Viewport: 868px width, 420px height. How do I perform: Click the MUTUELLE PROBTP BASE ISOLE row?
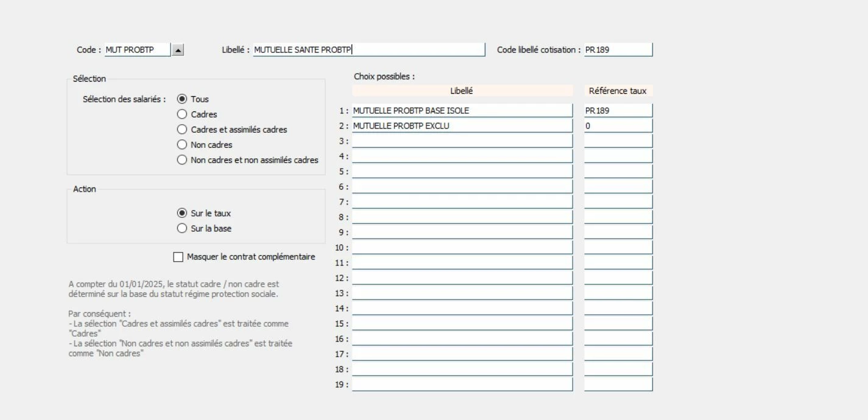coord(462,111)
